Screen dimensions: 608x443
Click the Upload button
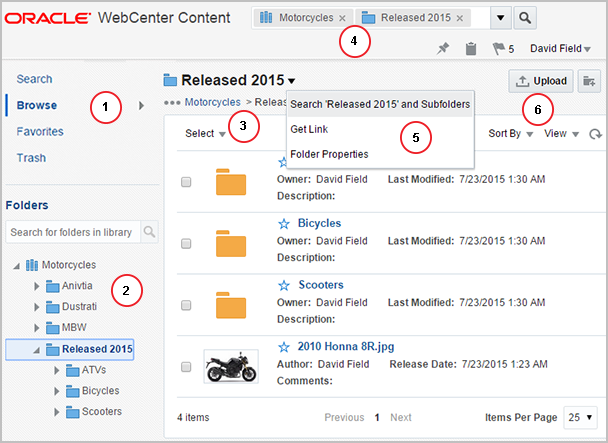[541, 81]
